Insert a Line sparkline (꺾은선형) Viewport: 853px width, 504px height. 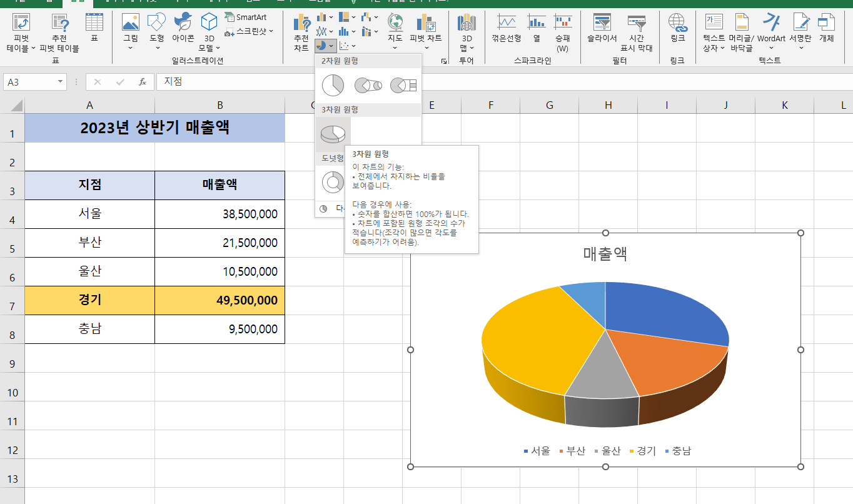[x=507, y=28]
